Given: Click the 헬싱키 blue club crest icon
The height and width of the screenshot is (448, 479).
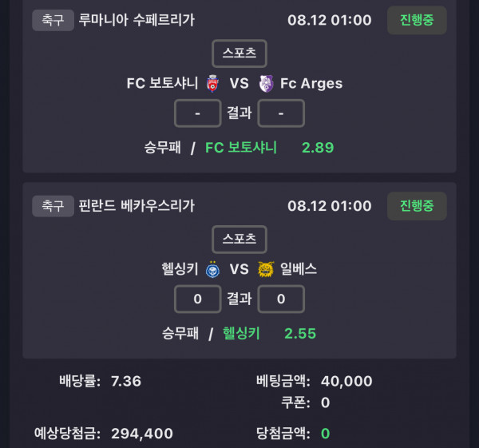Looking at the screenshot, I should [212, 269].
